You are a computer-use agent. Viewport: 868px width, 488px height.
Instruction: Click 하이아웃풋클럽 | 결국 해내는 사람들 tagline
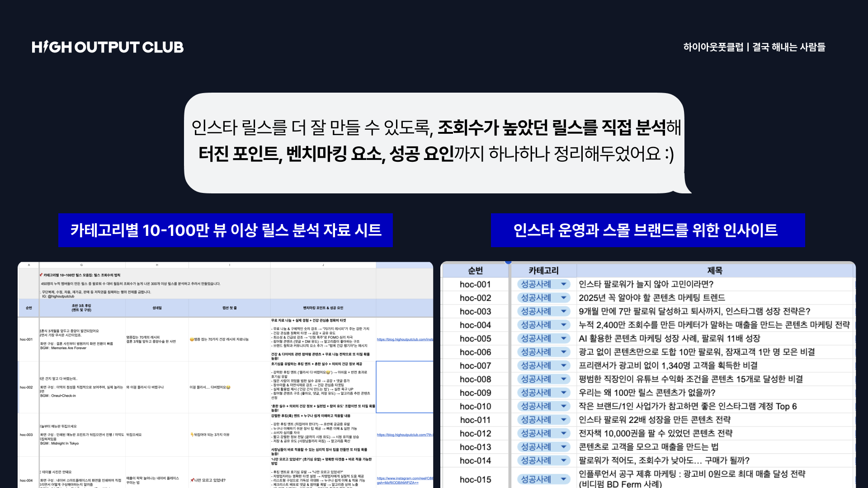[x=754, y=47]
